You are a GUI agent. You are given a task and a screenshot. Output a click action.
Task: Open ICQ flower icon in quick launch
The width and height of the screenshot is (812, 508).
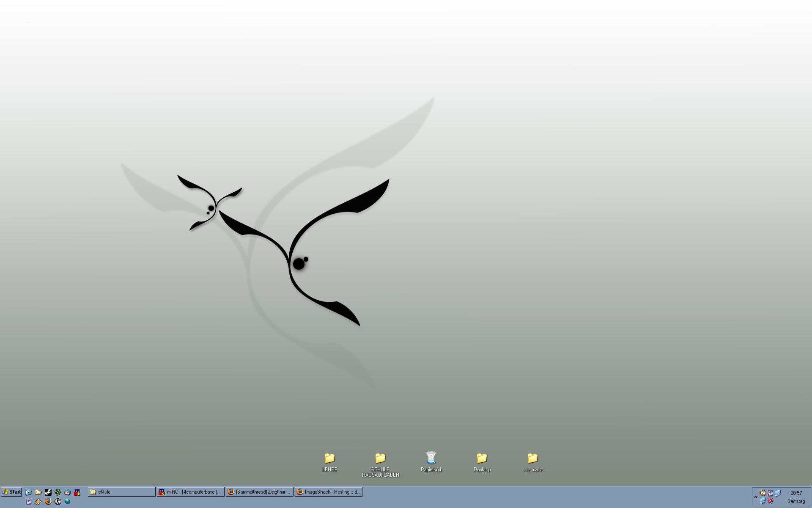pos(58,492)
